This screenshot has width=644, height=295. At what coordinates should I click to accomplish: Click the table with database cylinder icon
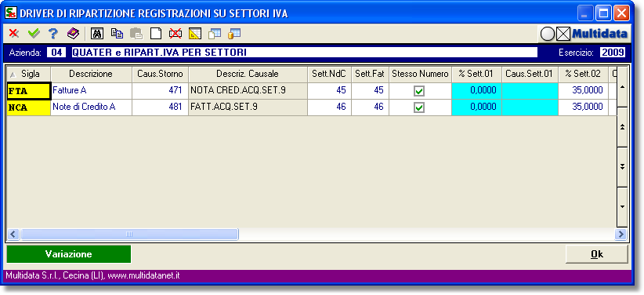234,33
